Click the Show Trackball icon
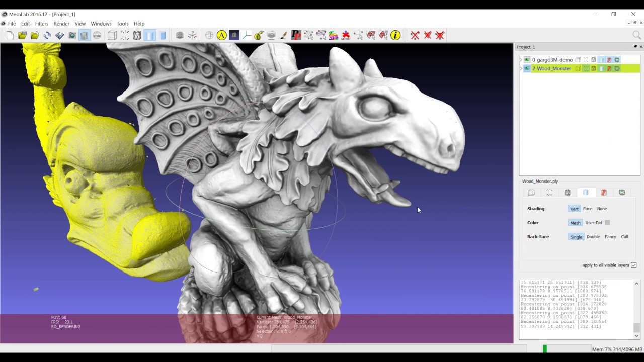Screen dimensions: 644x362 tap(209, 35)
